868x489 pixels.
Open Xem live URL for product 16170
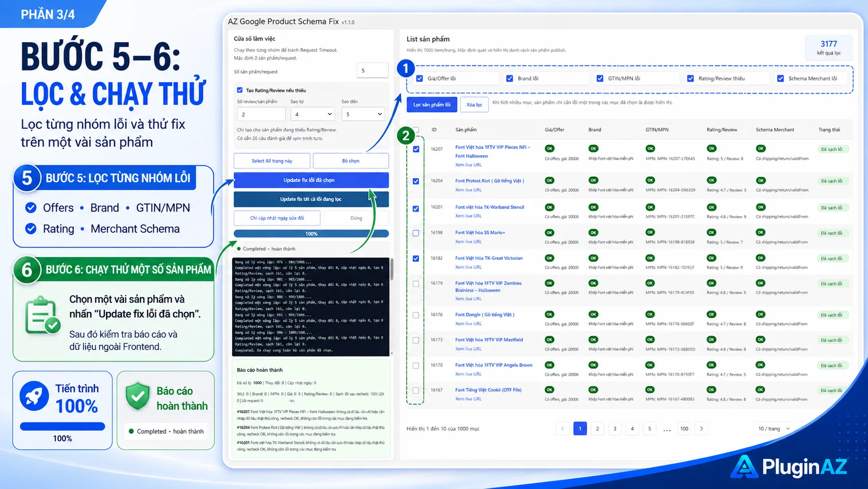point(468,374)
